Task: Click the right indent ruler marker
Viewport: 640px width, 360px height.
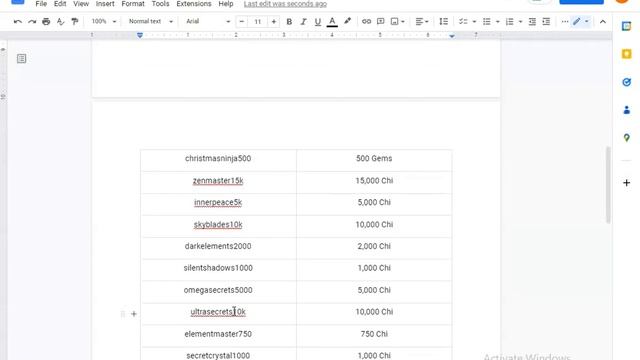Action: (452, 36)
